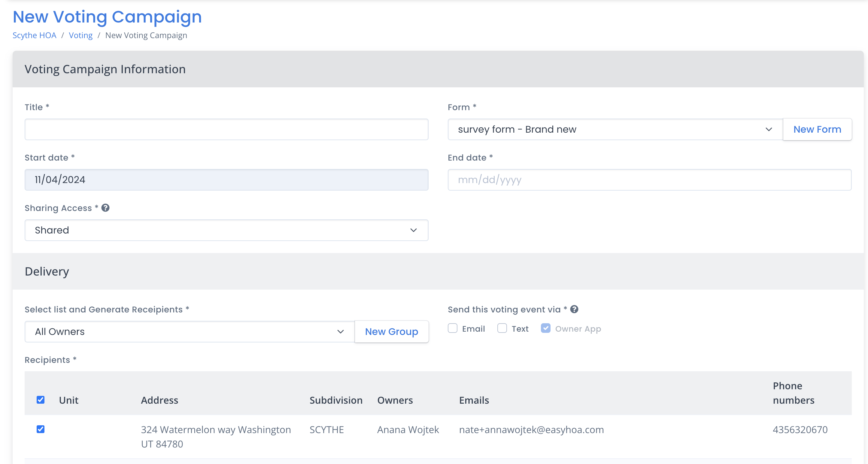Click help icon beside Send voting event via
Image resolution: width=868 pixels, height=464 pixels.
574,309
